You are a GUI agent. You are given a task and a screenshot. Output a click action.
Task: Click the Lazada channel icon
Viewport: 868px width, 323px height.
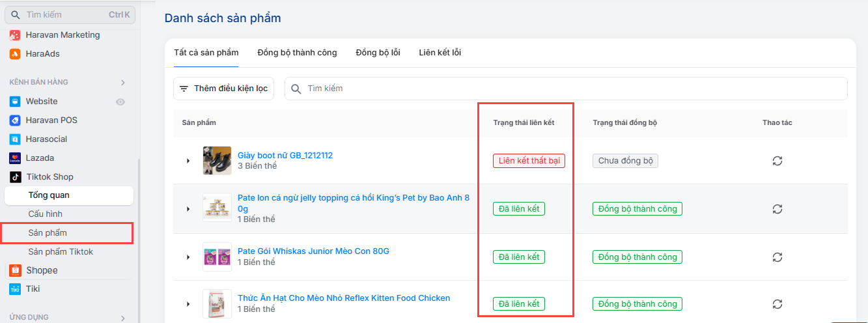click(15, 158)
